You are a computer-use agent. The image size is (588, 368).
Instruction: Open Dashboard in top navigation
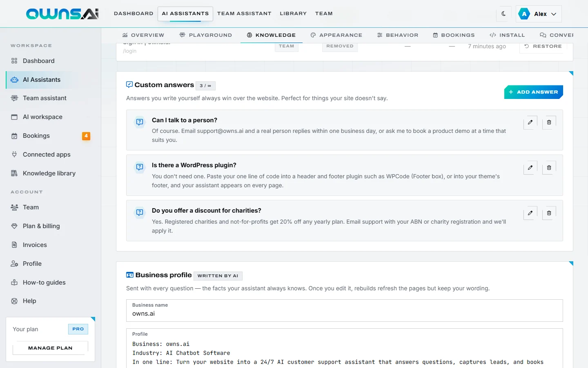tap(134, 13)
